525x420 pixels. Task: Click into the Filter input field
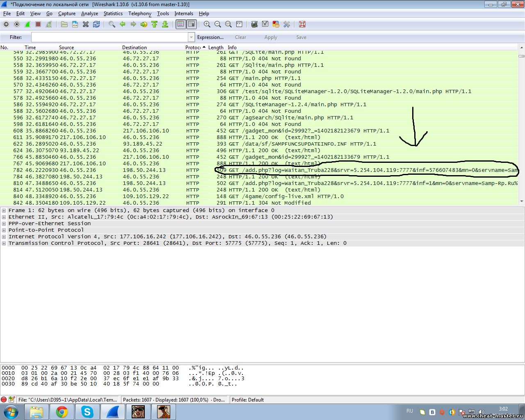109,37
